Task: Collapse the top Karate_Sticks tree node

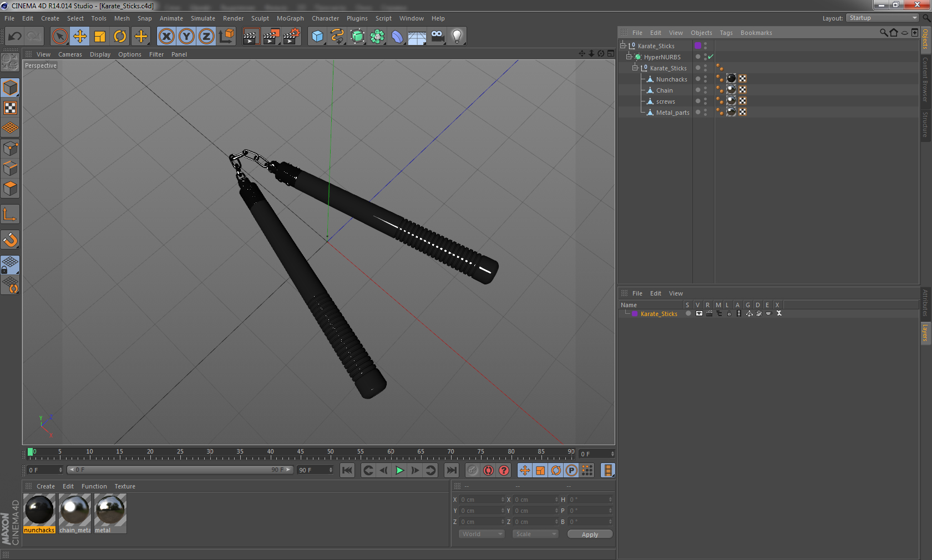Action: pyautogui.click(x=622, y=45)
